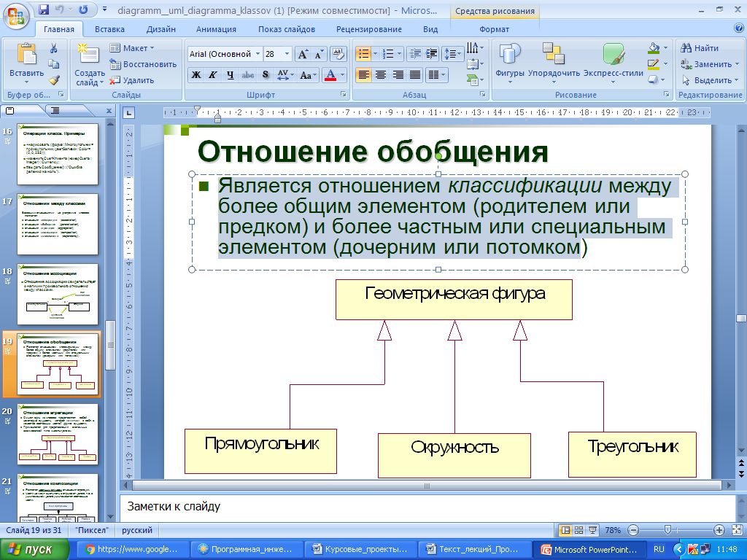Open the Shapes (Фигуры) gallery
747x560 pixels.
tap(510, 61)
